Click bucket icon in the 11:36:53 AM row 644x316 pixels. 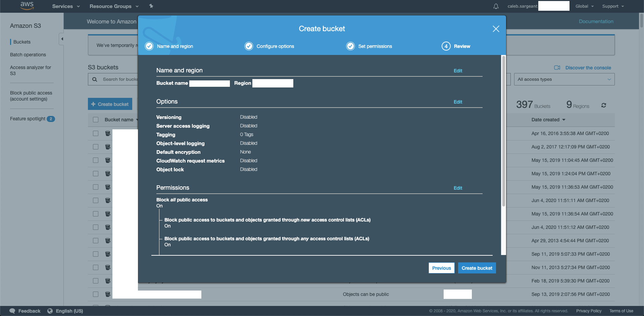[108, 187]
